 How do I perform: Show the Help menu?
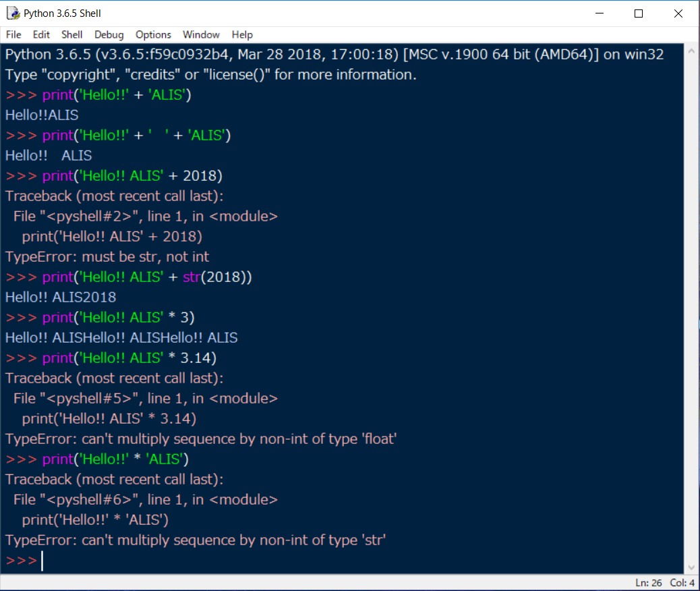[x=242, y=34]
